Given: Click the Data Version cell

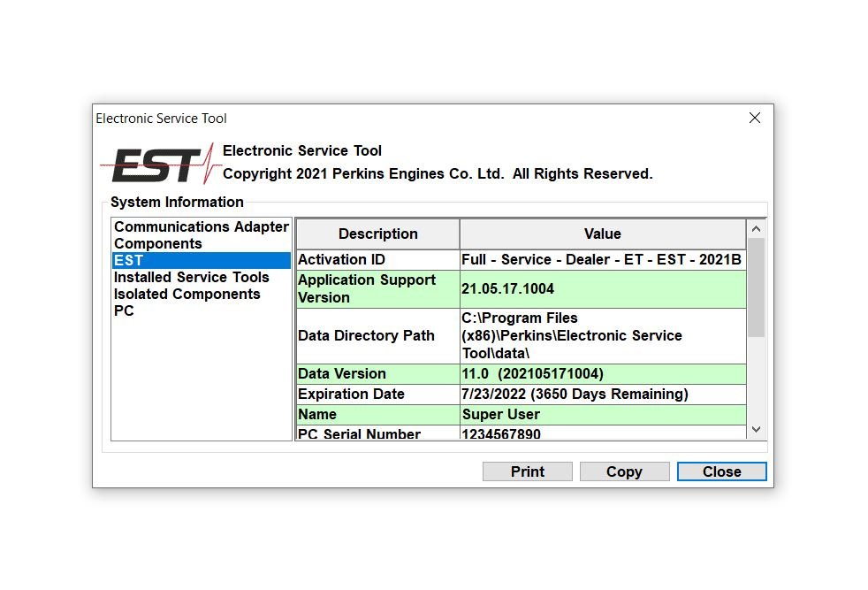Looking at the screenshot, I should [x=378, y=374].
